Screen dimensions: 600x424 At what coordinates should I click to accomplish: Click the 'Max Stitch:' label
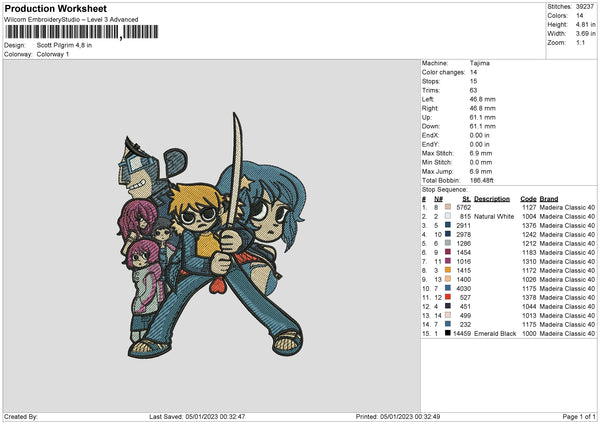438,153
